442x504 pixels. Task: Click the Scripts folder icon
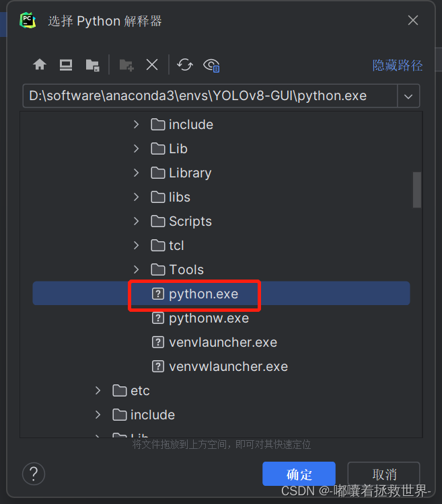[158, 221]
